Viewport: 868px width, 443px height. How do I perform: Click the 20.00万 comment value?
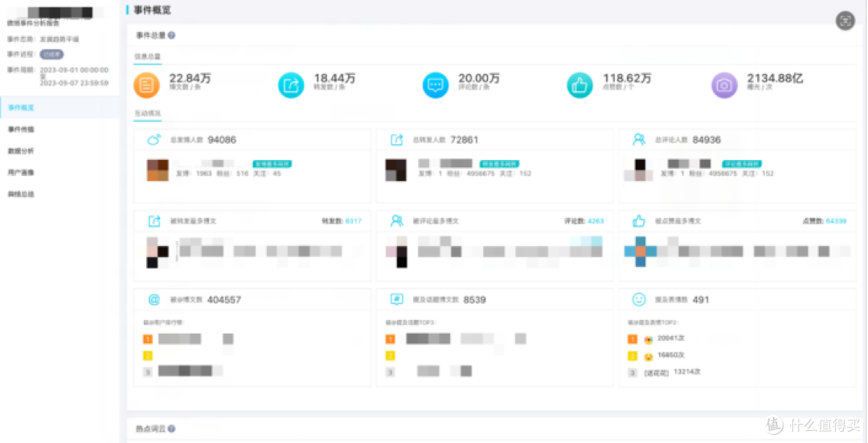click(x=479, y=79)
